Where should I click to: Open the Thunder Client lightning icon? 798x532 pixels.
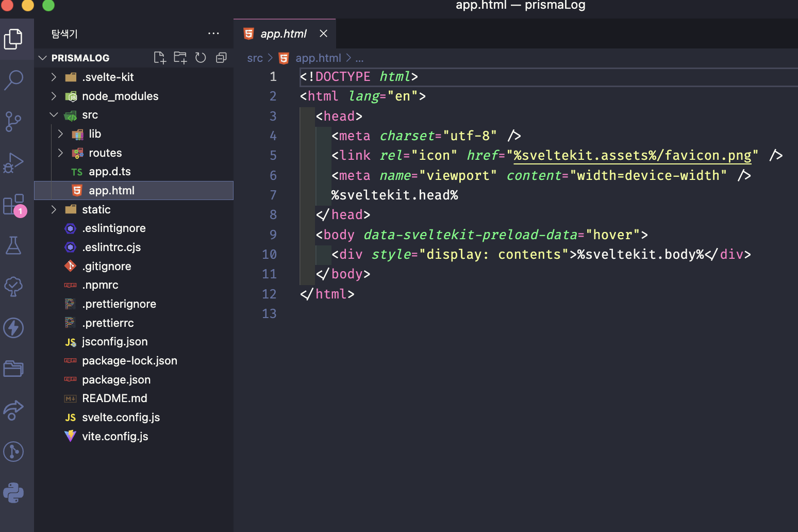click(x=13, y=328)
